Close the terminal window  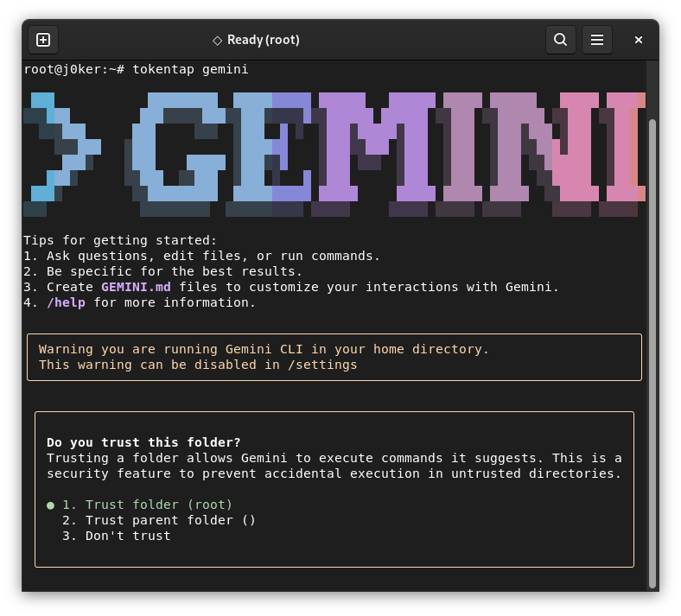(x=638, y=40)
